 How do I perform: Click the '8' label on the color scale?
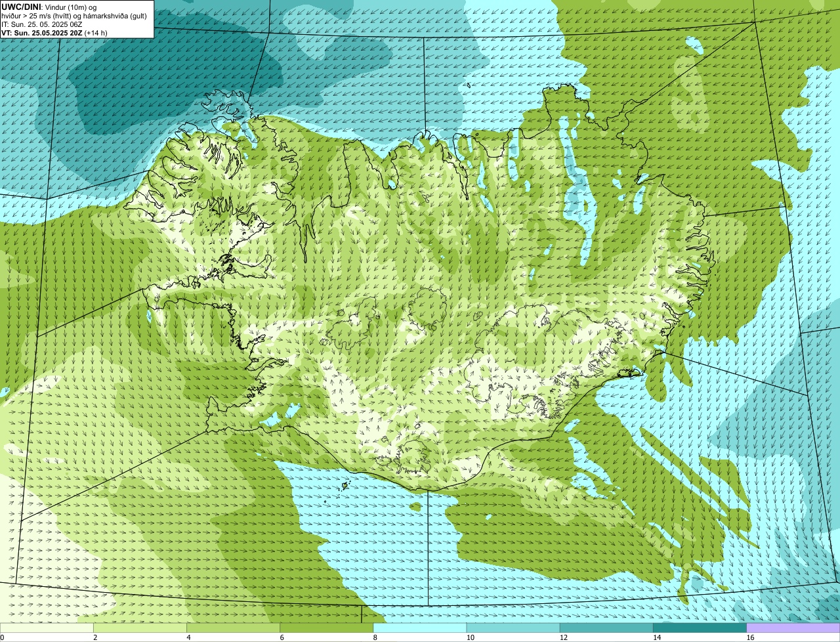click(375, 637)
